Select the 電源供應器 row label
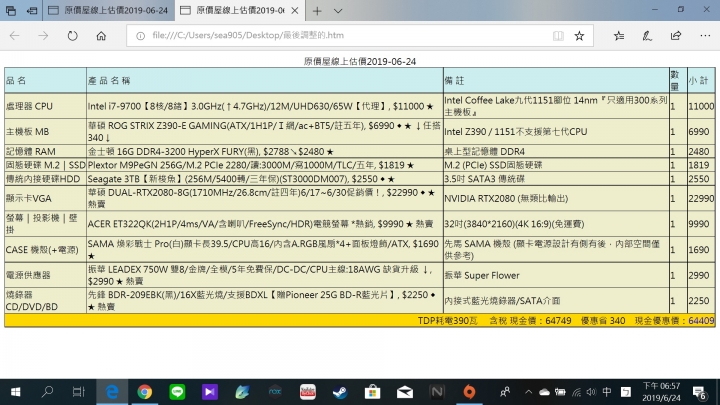This screenshot has width=720, height=405. pos(28,275)
